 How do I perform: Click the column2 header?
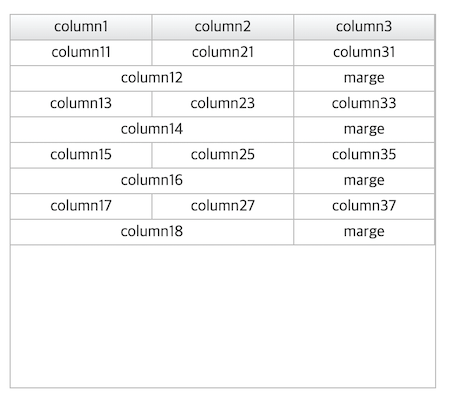tap(223, 27)
